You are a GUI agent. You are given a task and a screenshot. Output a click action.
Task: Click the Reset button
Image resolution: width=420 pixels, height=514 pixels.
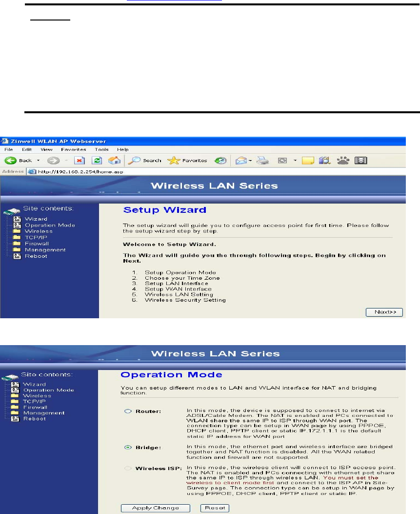pos(215,508)
